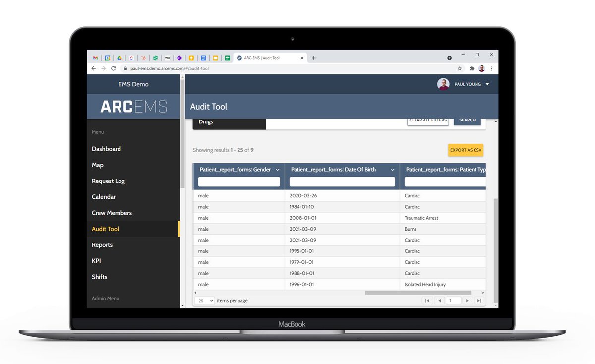Viewport: 595px width, 364px height.
Task: Select the ARC-EMS Audit Tool tab
Action: point(271,58)
